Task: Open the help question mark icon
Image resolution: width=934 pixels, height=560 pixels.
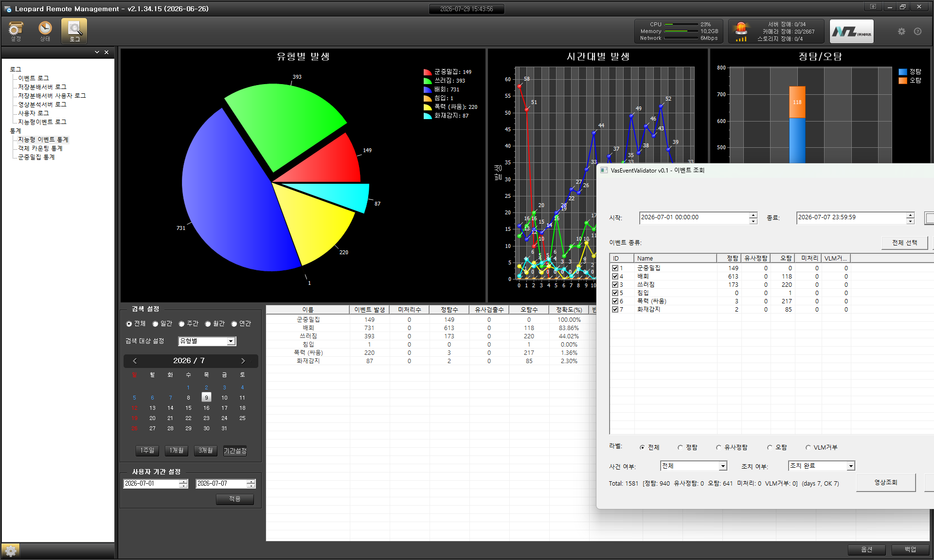Action: point(917,31)
